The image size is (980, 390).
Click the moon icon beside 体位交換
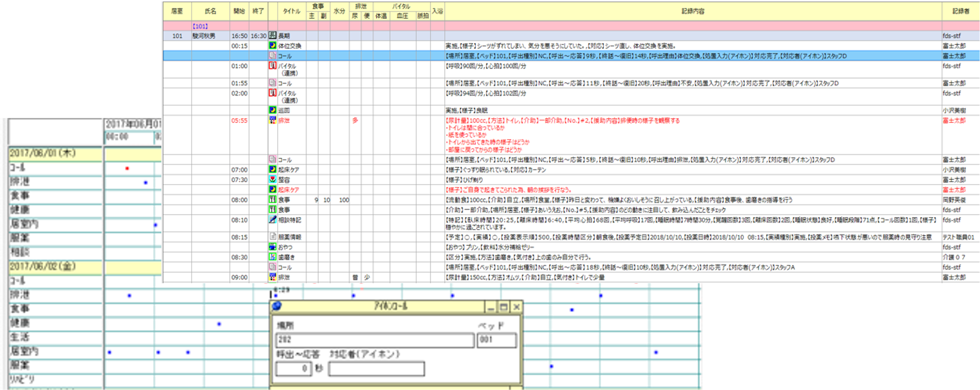pyautogui.click(x=272, y=45)
